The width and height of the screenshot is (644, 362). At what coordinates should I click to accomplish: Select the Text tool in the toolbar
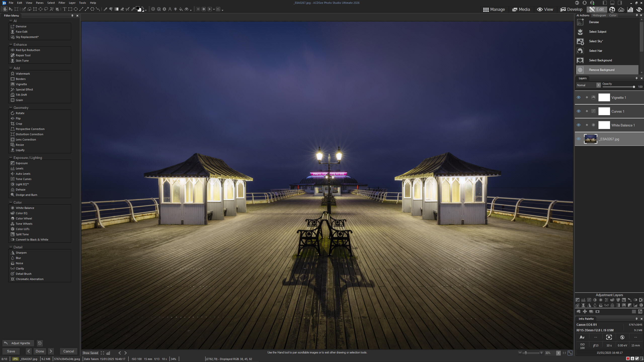pyautogui.click(x=65, y=9)
